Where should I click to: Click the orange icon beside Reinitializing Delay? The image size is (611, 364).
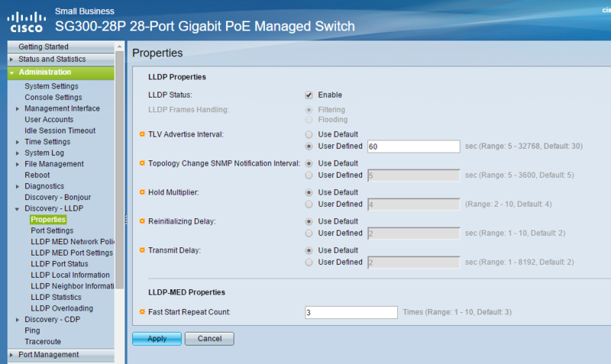pyautogui.click(x=141, y=221)
